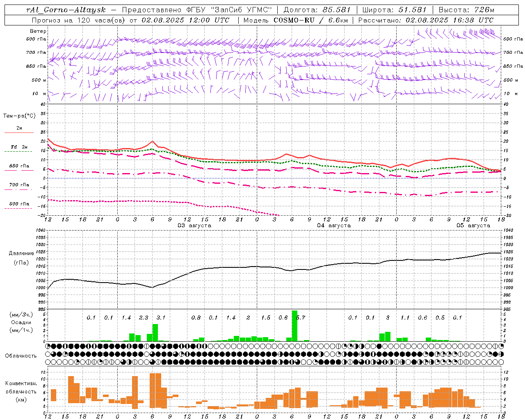Click the 1.5 precipitation value
The width and height of the screenshot is (525, 420).
[x=266, y=317]
